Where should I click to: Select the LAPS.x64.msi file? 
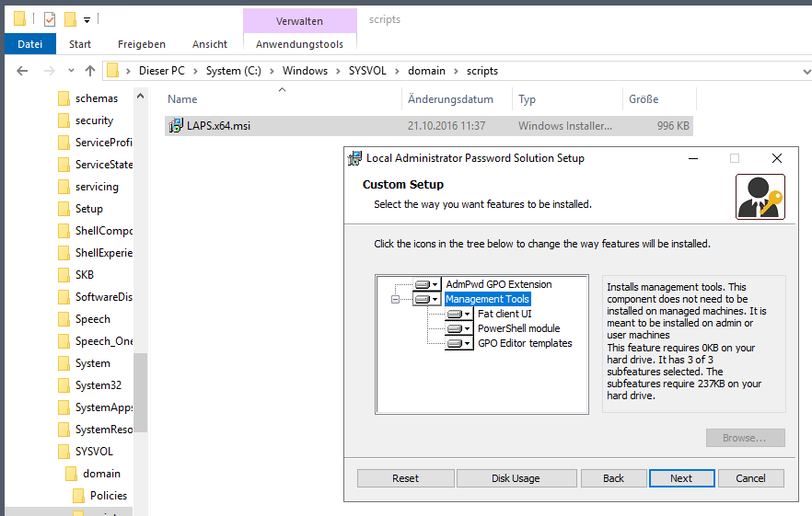429,126
